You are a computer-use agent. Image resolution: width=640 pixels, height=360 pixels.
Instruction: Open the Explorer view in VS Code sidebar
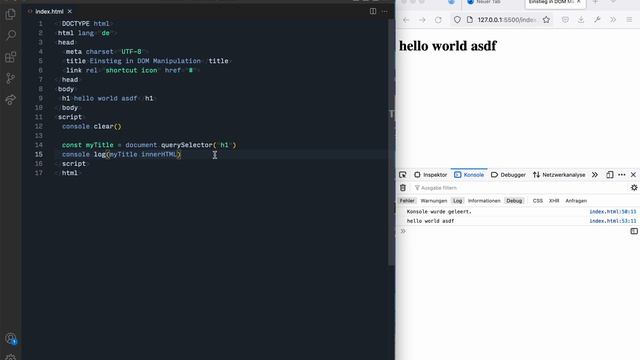coord(11,14)
